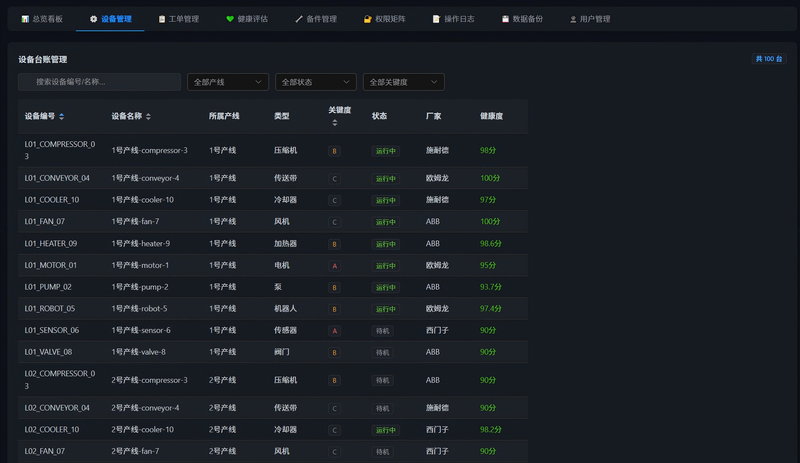Click 传感器 type cell

click(285, 330)
